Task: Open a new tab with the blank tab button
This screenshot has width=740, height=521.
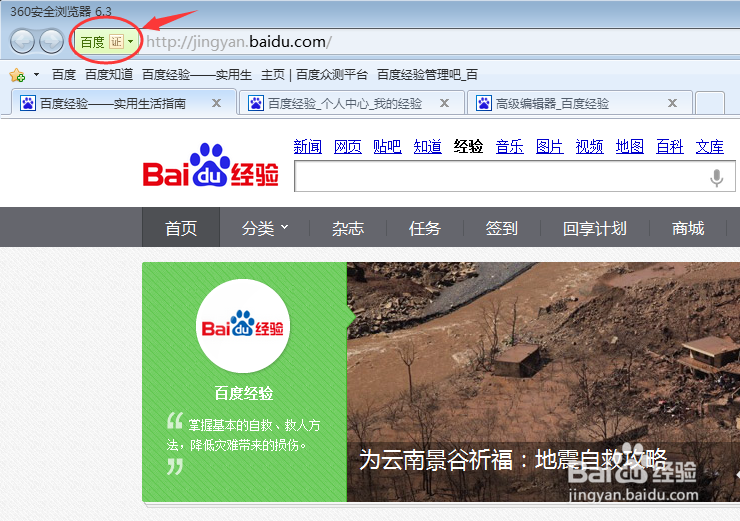Action: (710, 103)
